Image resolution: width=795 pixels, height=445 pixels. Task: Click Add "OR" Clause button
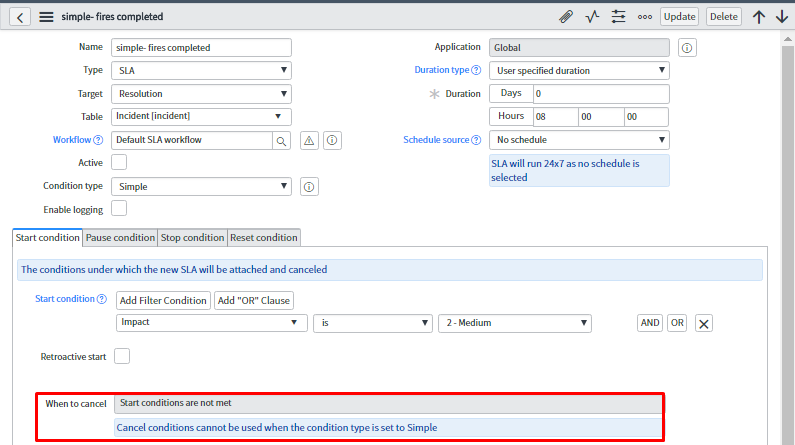254,301
